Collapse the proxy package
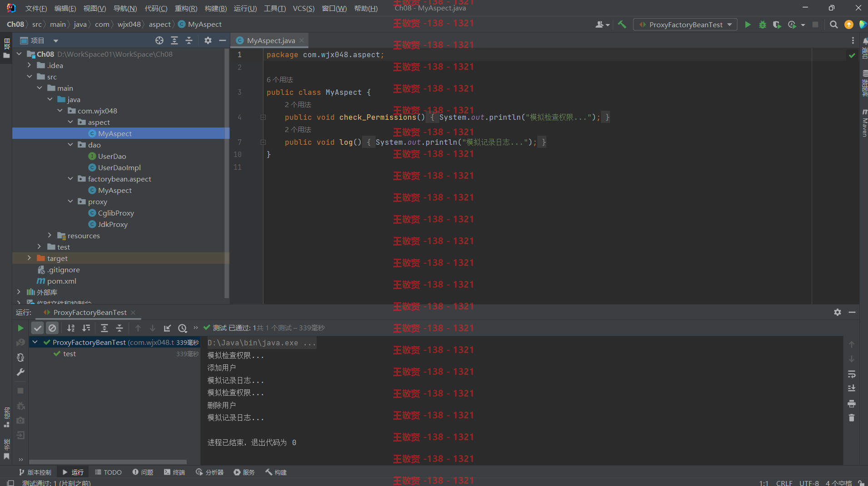 [70, 201]
